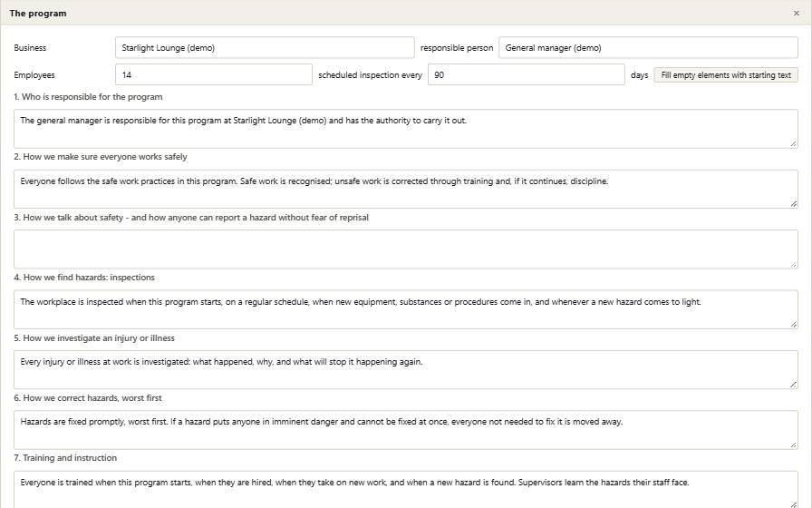Click the Business name input field

click(265, 48)
